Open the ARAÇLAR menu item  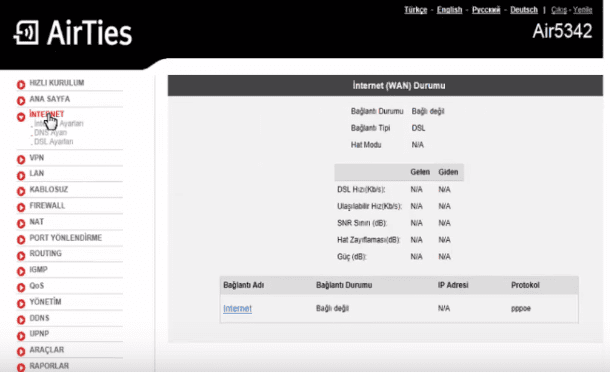coord(47,350)
